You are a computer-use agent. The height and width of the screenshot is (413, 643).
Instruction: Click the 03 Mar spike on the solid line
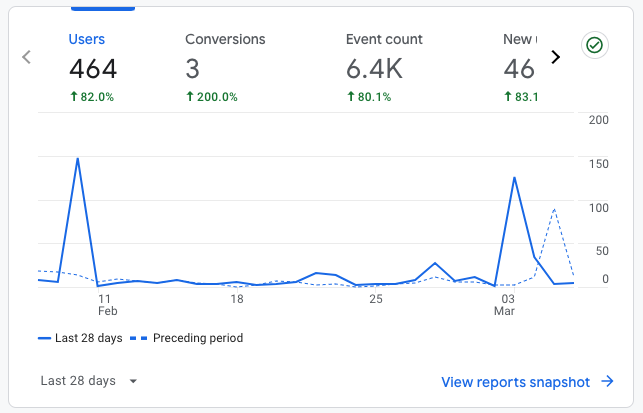pos(514,178)
